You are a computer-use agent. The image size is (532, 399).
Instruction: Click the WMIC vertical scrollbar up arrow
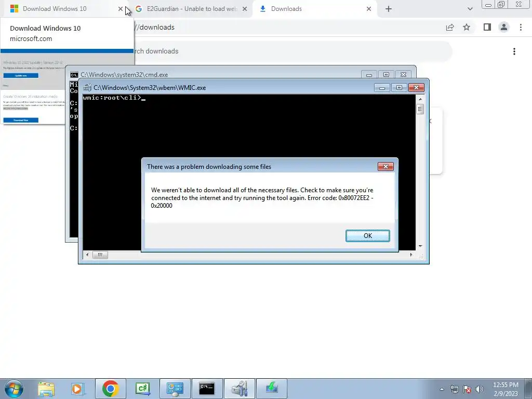tap(420, 99)
